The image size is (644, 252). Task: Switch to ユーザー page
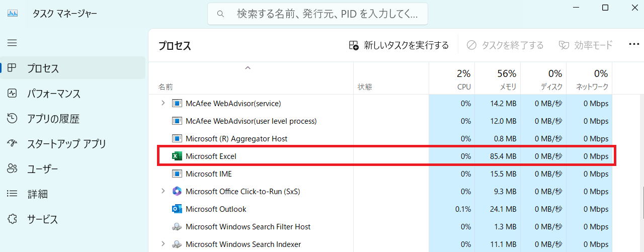coord(73,169)
